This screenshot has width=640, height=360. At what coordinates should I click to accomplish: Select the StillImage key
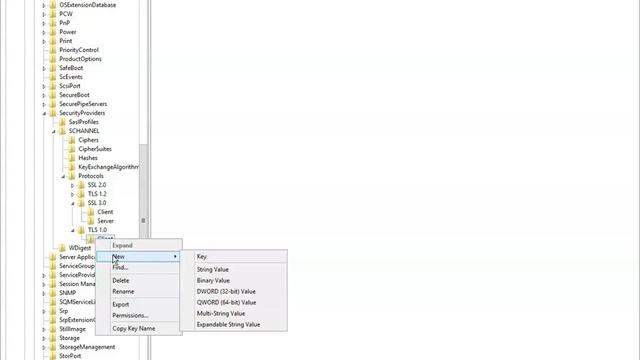tap(73, 329)
